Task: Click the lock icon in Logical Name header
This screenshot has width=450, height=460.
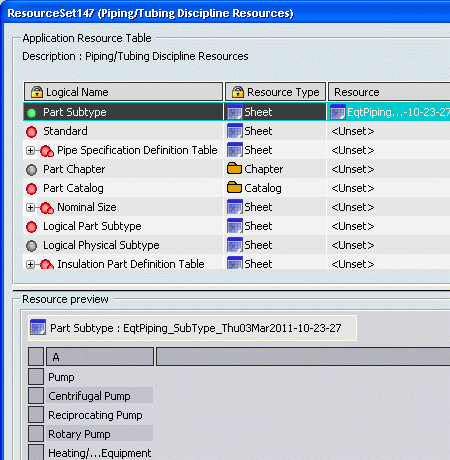Action: pos(37,92)
